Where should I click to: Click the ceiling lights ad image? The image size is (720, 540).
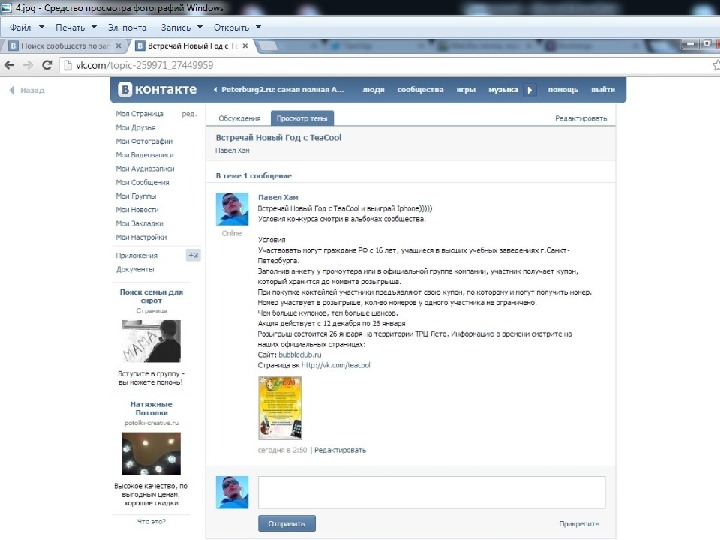pyautogui.click(x=151, y=454)
